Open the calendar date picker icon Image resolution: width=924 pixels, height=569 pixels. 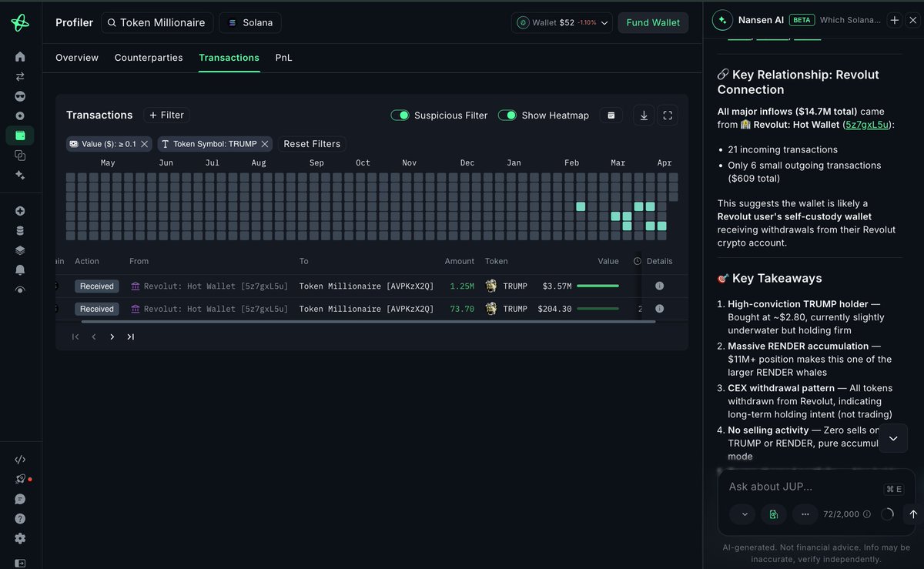[611, 115]
